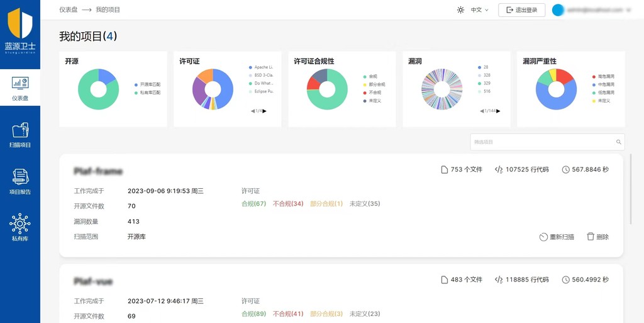644x323 pixels.
Task: Click the 退出登录 logout button
Action: click(x=521, y=10)
